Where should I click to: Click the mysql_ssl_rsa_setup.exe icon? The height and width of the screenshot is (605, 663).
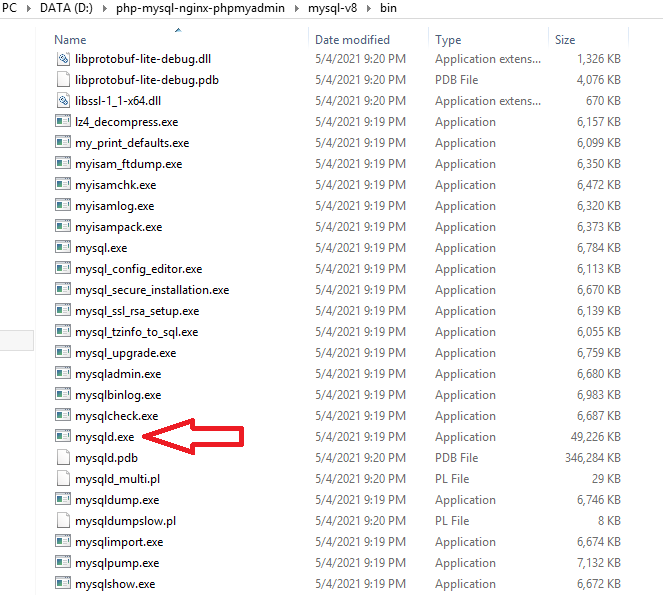[x=63, y=311]
